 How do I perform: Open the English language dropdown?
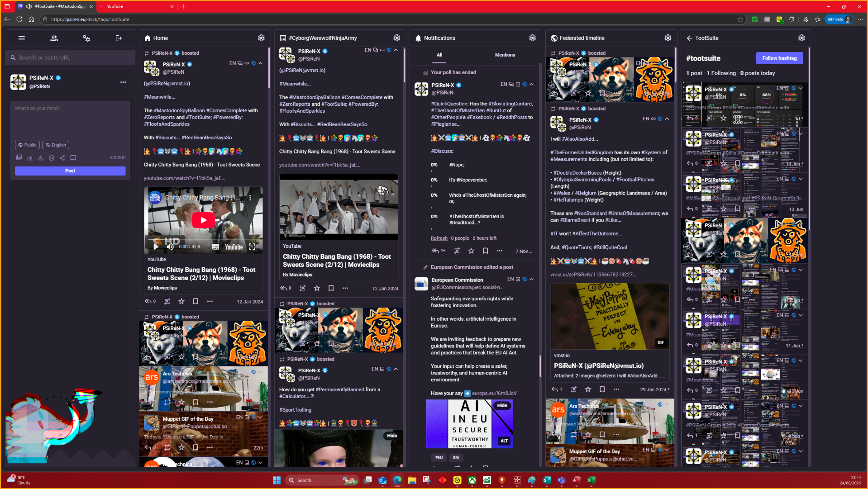[56, 145]
